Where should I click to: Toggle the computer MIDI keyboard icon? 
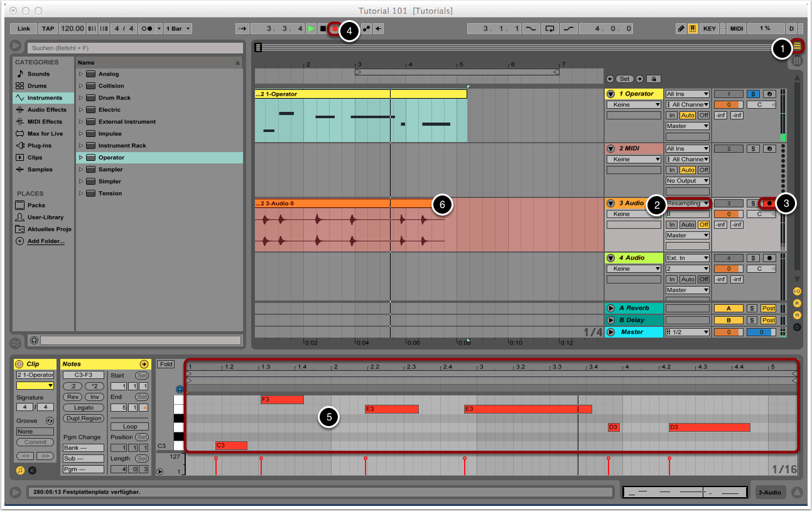693,29
